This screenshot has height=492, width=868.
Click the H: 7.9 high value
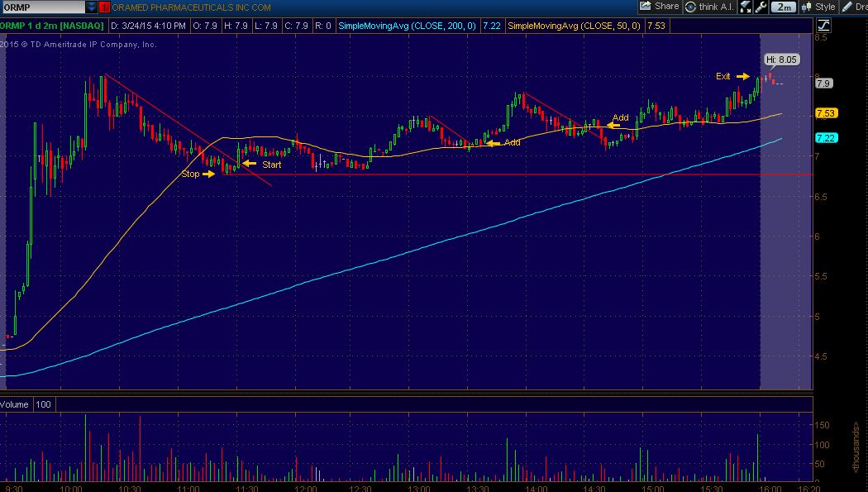(x=236, y=26)
